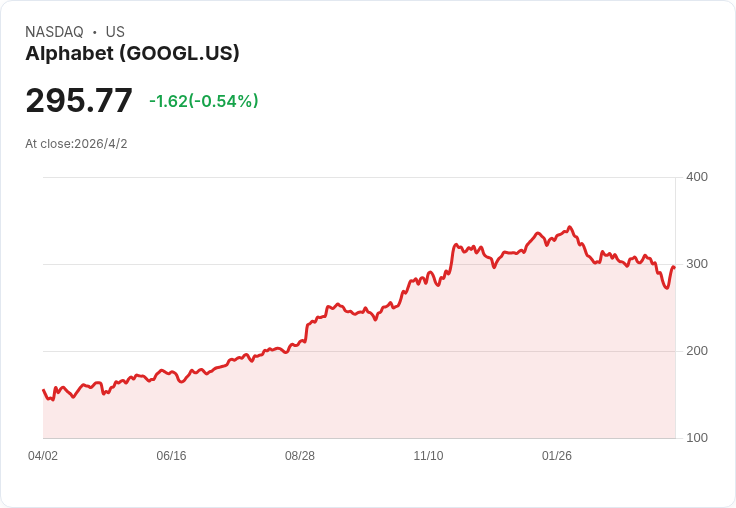Viewport: 736px width, 508px height.
Task: Select the 06/16 x-axis date label
Action: coord(171,456)
